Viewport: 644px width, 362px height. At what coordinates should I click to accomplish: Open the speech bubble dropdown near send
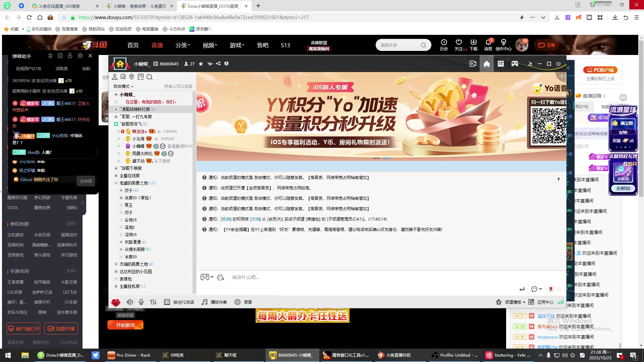(537, 289)
